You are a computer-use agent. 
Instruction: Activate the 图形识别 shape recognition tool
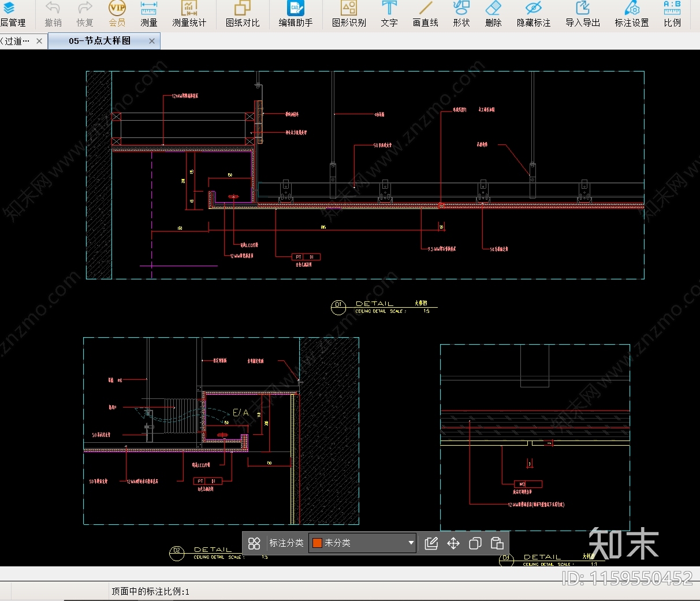[349, 14]
